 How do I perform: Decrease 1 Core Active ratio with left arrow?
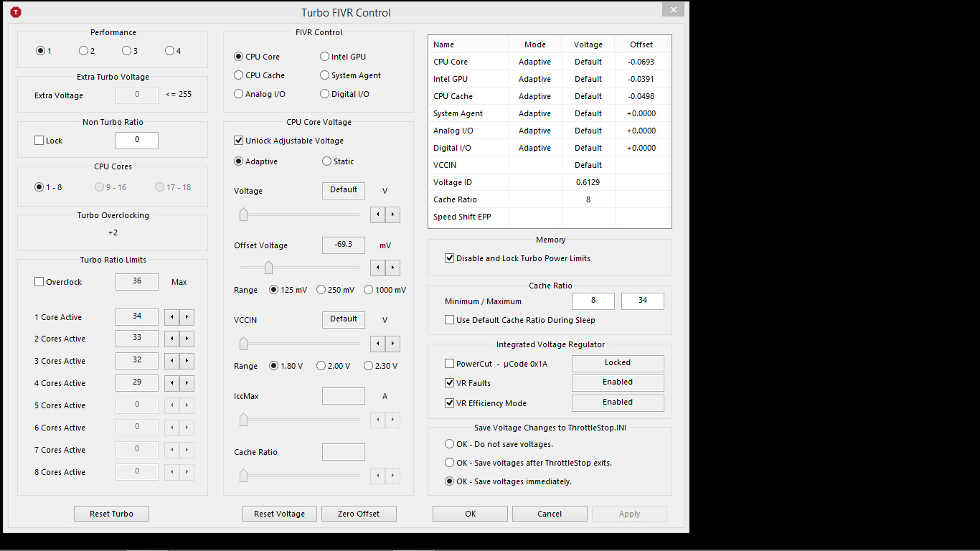[x=172, y=317]
